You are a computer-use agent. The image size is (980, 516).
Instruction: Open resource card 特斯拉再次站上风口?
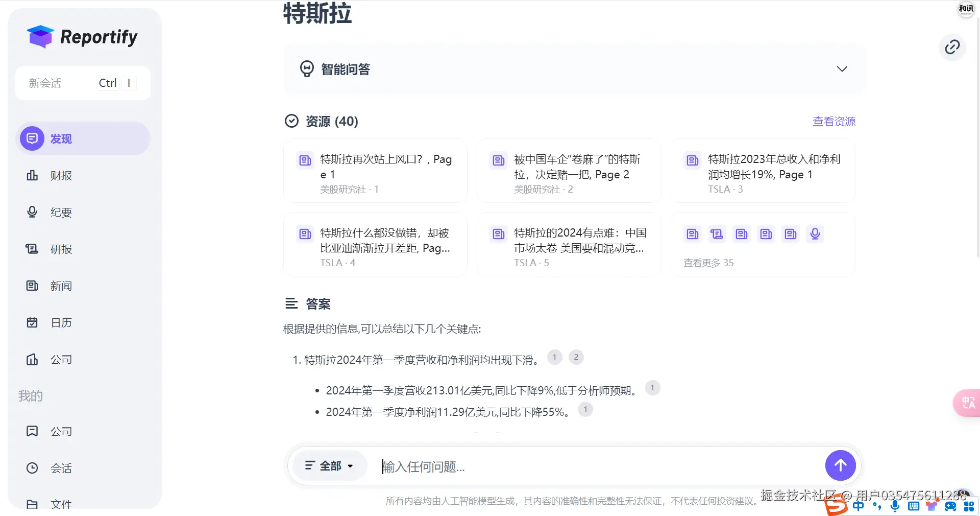pyautogui.click(x=375, y=171)
